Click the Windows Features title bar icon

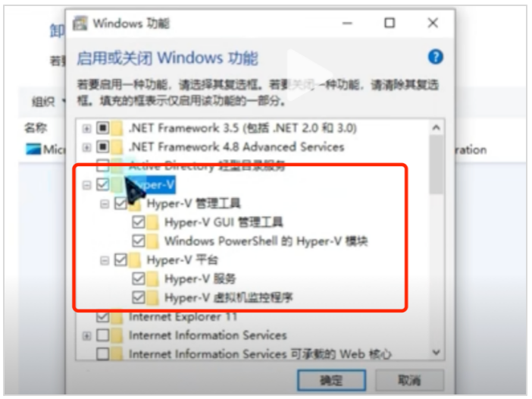(x=80, y=24)
